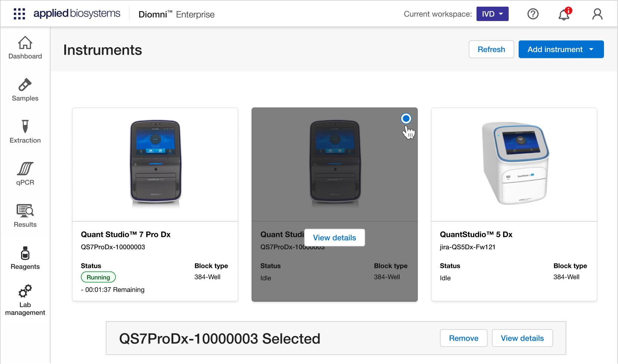Click the Current workspace label
The width and height of the screenshot is (618, 364).
click(x=438, y=14)
